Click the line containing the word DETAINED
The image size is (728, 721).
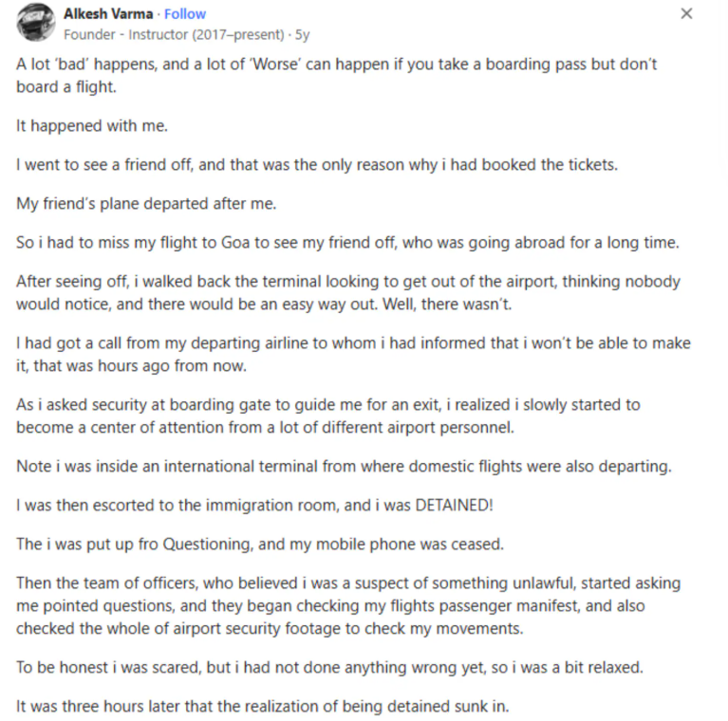pyautogui.click(x=254, y=506)
